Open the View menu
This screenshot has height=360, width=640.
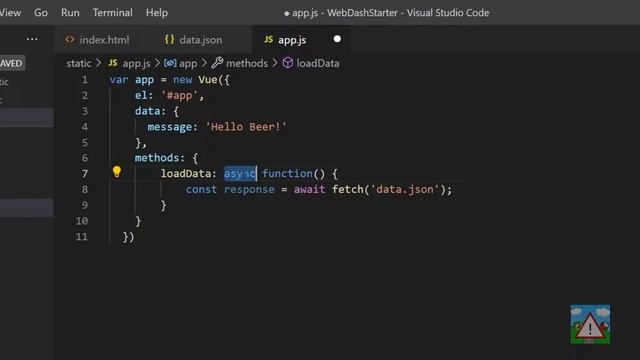[10, 13]
